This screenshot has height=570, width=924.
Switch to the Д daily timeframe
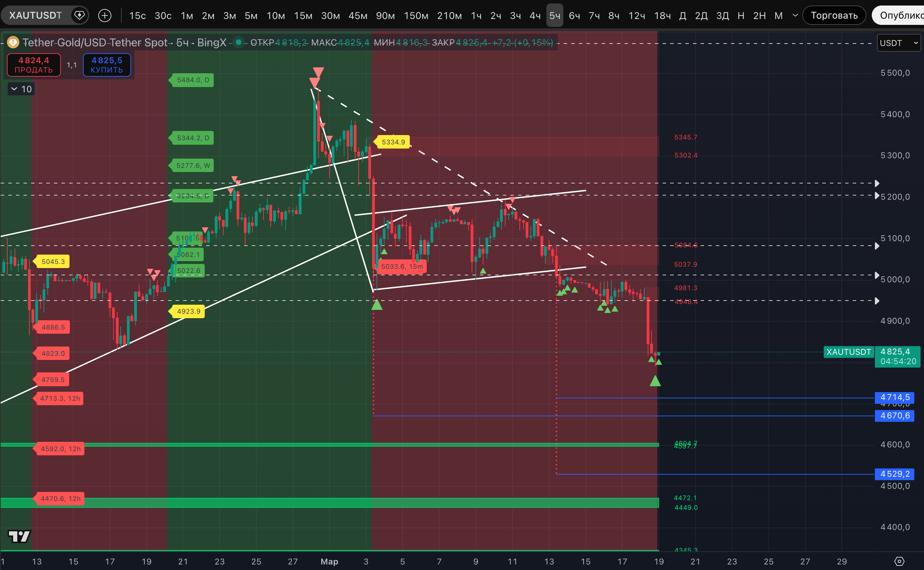coord(682,16)
